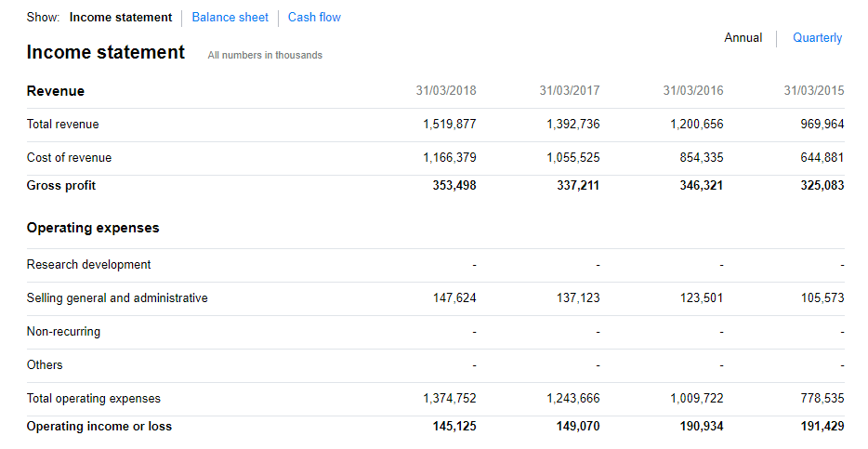Click the 31/03/2015 column header
The width and height of the screenshot is (868, 449).
click(x=814, y=91)
